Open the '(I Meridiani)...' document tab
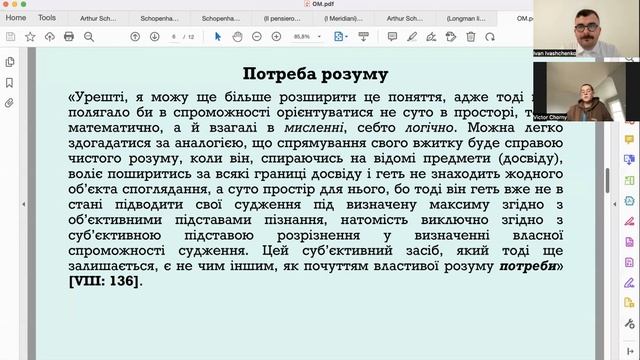The width and height of the screenshot is (640, 360). [x=343, y=19]
